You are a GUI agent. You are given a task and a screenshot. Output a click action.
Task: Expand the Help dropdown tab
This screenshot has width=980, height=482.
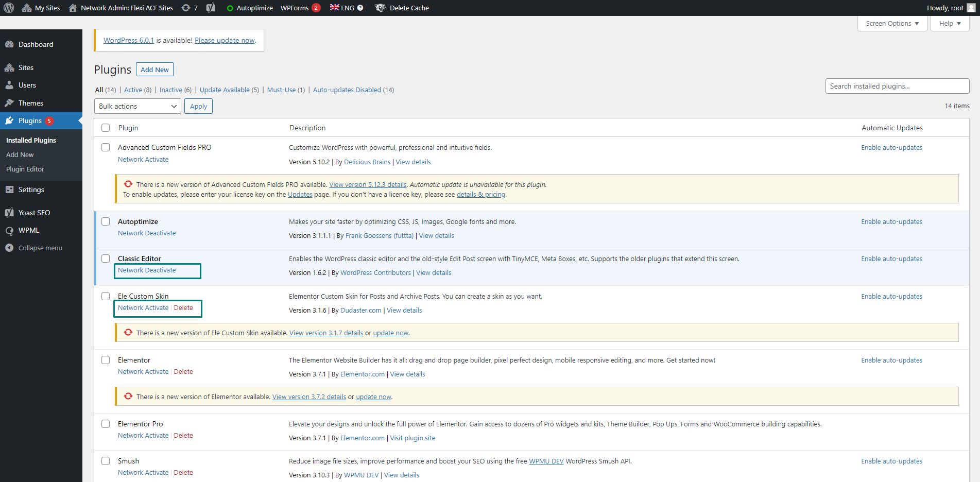click(950, 24)
